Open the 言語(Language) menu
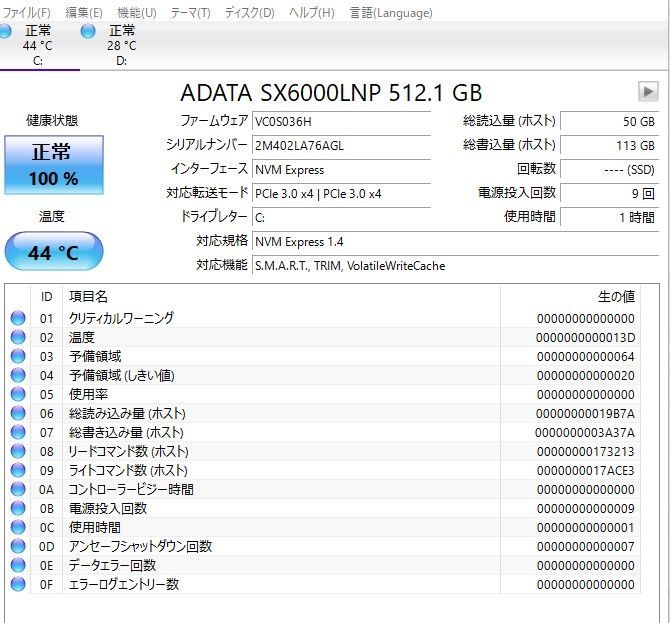This screenshot has width=670, height=623. pos(391,13)
